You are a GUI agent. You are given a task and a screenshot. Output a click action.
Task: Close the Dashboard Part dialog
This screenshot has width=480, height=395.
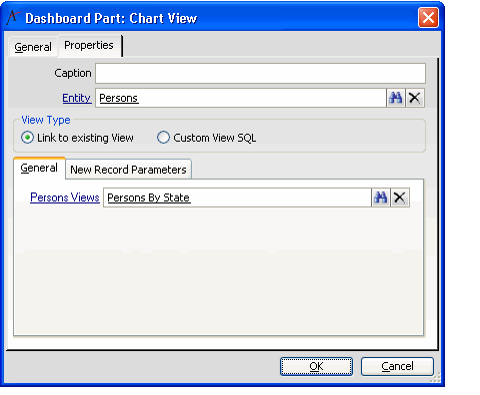[428, 18]
